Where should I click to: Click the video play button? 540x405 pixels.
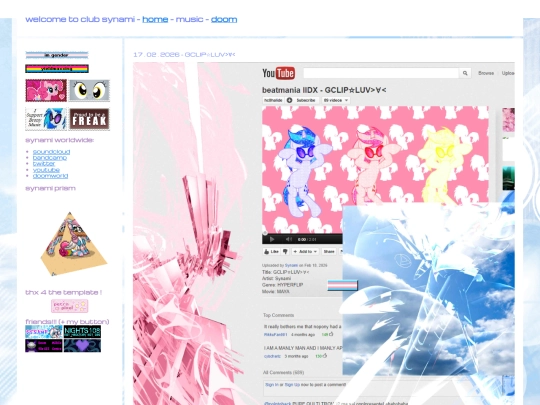[272, 239]
